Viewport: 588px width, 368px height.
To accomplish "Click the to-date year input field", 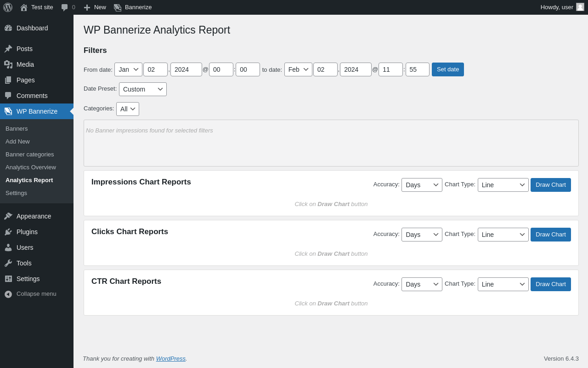I will (356, 69).
